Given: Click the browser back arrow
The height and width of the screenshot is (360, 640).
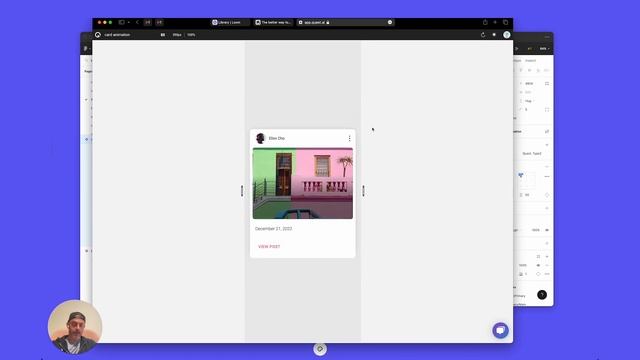Looking at the screenshot, I should [x=137, y=22].
